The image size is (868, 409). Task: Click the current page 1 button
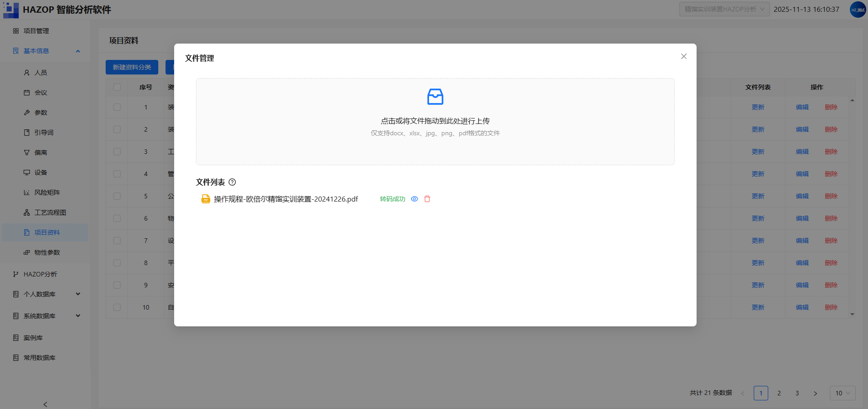761,393
